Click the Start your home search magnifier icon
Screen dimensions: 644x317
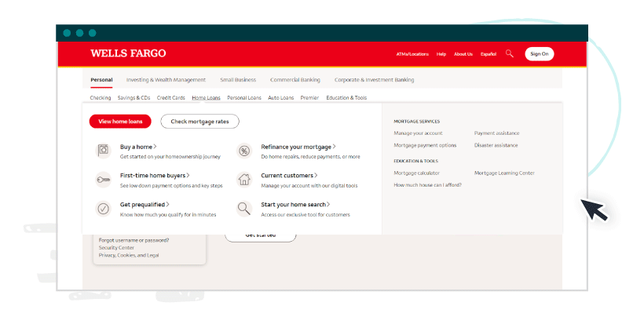coord(244,209)
